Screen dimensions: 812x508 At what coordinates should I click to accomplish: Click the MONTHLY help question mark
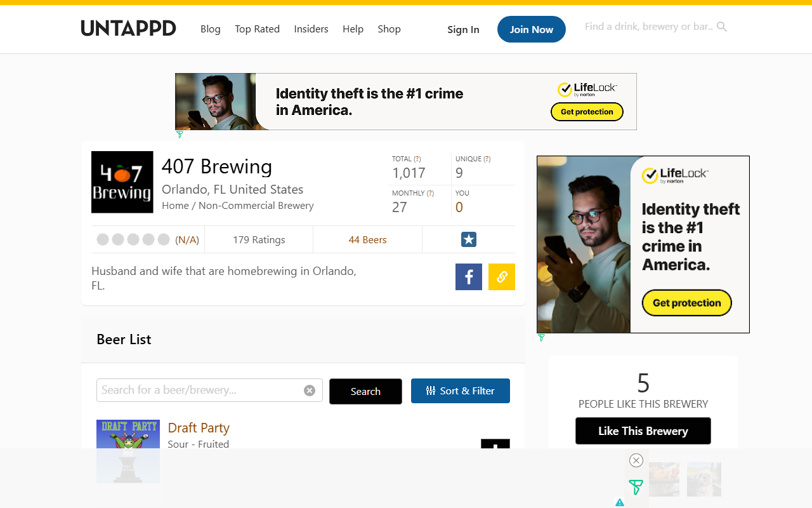[x=430, y=193]
